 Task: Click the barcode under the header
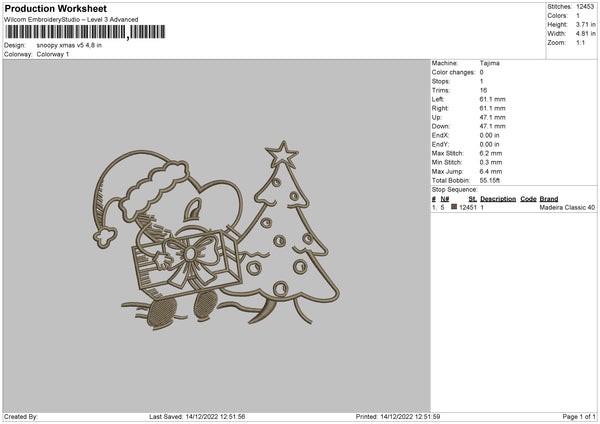(86, 32)
